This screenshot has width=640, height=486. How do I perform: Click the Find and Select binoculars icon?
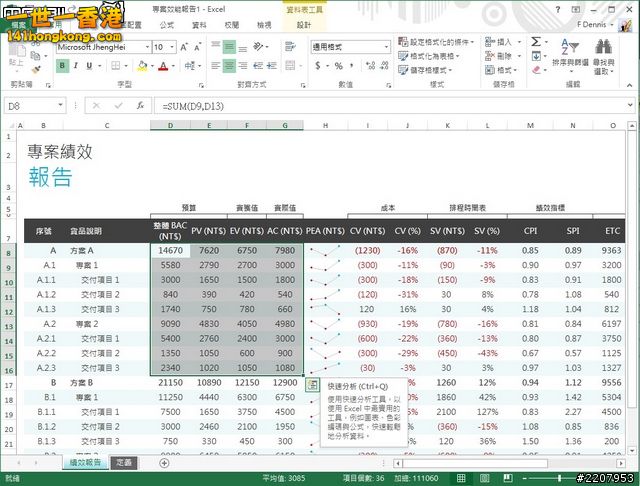point(603,47)
